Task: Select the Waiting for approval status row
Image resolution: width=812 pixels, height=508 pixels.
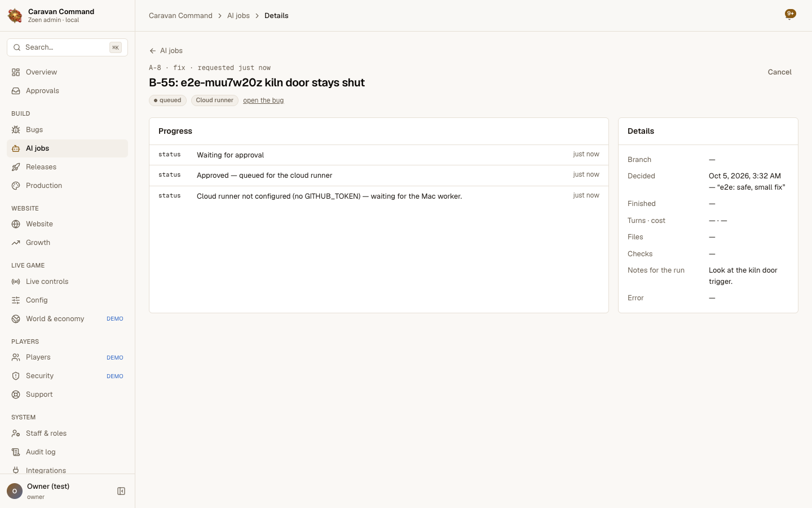Action: pyautogui.click(x=379, y=155)
